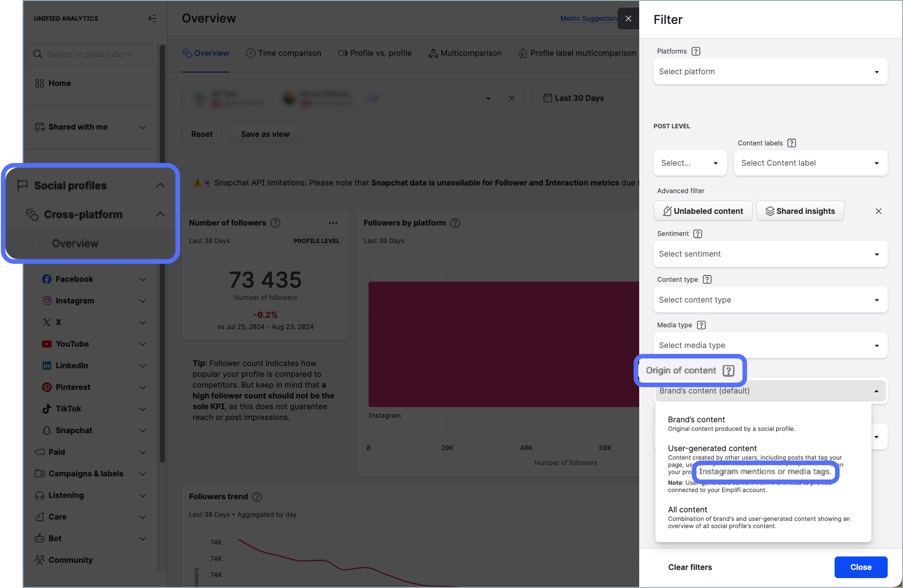This screenshot has height=588, width=903.
Task: Click the Sentiment help question-mark icon
Action: (x=698, y=234)
